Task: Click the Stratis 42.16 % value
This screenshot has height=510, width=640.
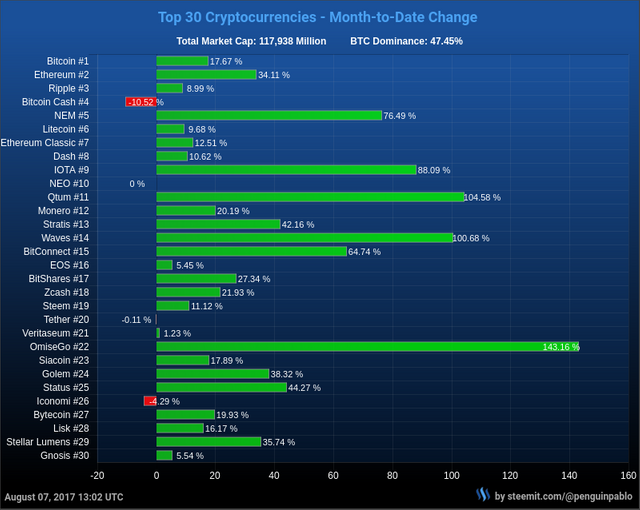Action: [298, 225]
